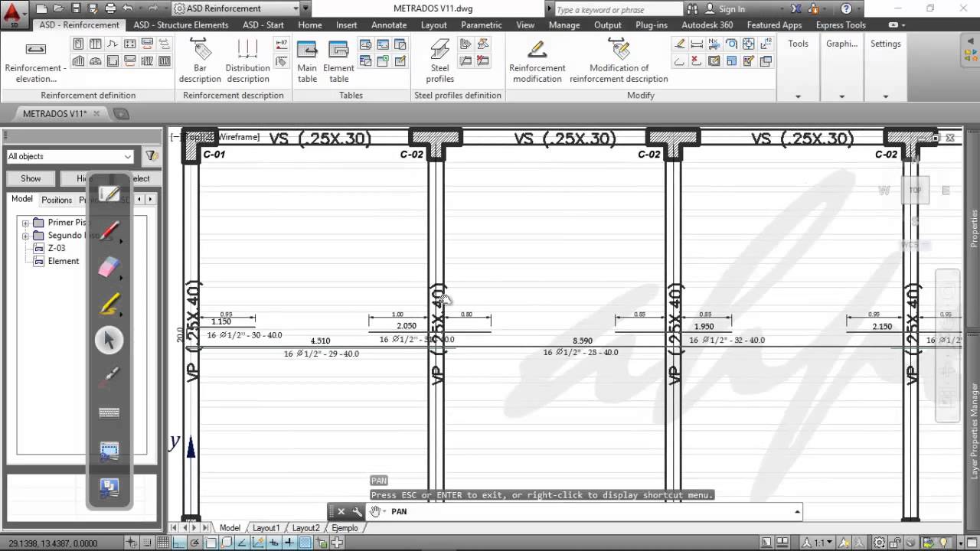Screen dimensions: 980x551
Task: Click the Plot printer icon
Action: [110, 8]
